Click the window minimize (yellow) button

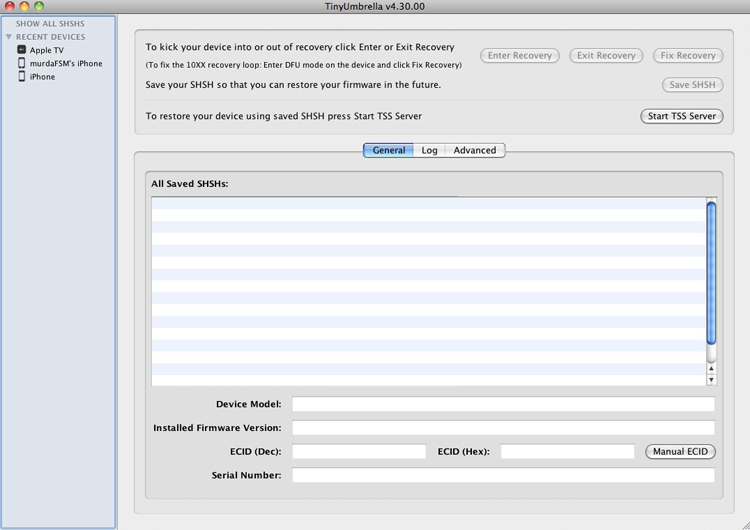tap(24, 6)
